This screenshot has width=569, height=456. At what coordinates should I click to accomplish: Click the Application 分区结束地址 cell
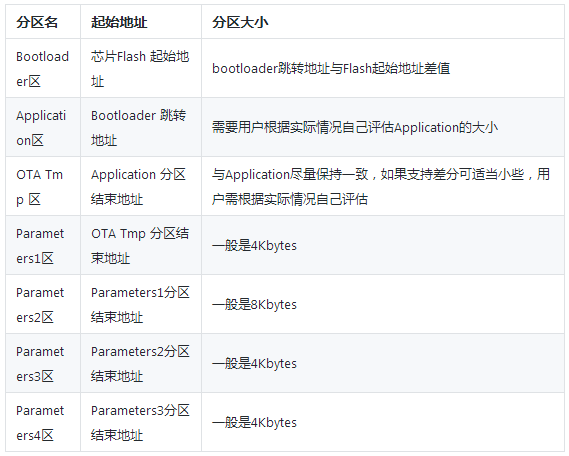pos(141,186)
